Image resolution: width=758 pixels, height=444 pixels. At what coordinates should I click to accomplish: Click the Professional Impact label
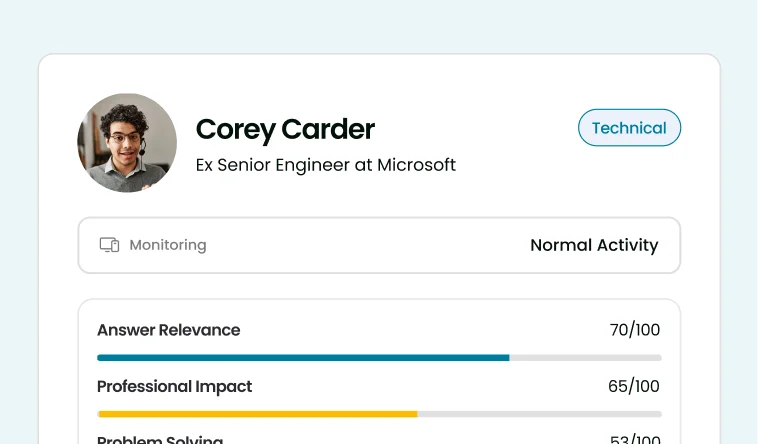pos(175,386)
